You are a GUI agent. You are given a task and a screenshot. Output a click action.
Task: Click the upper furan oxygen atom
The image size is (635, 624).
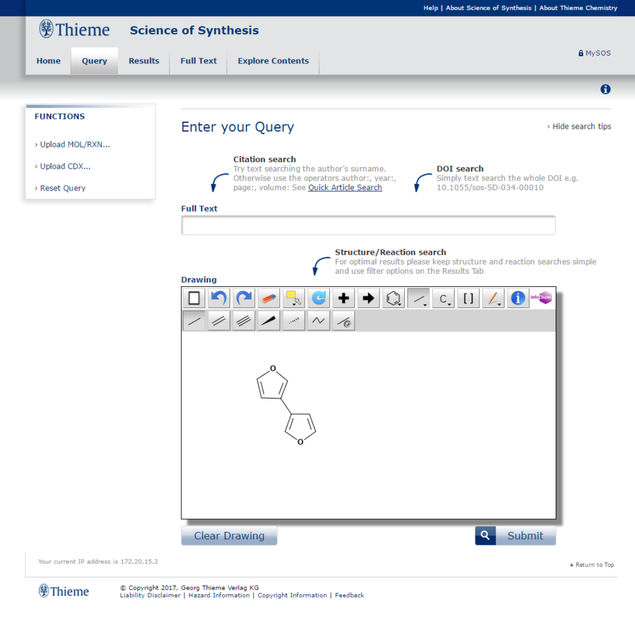(273, 368)
